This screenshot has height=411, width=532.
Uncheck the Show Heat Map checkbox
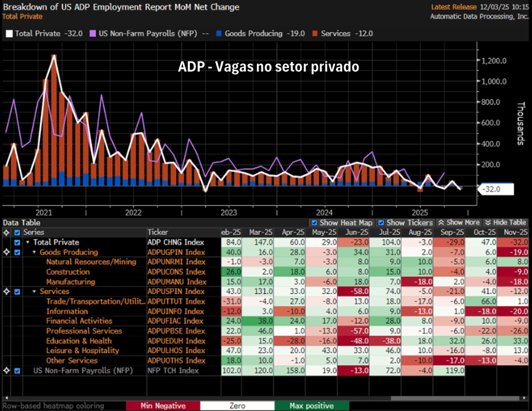[314, 223]
